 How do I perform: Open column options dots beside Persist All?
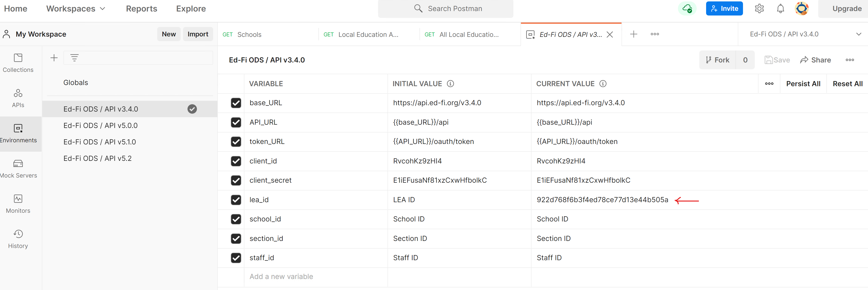click(x=769, y=84)
